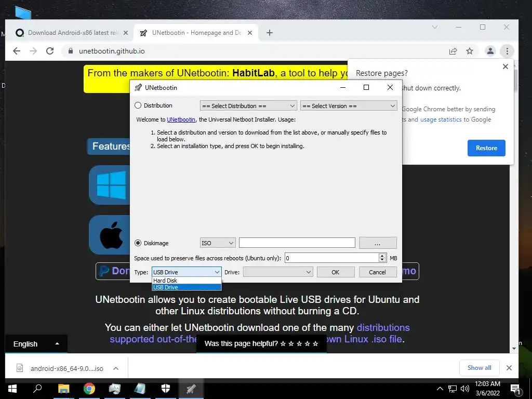Viewport: 532px width, 399px height.
Task: Go back in Chrome
Action: (17, 51)
